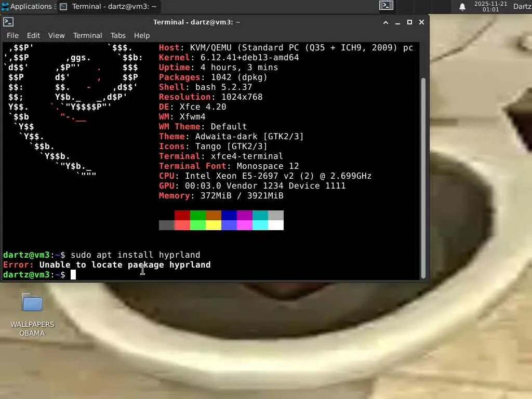Viewport: 532px width, 399px height.
Task: Open the Tabs menu
Action: click(x=118, y=36)
